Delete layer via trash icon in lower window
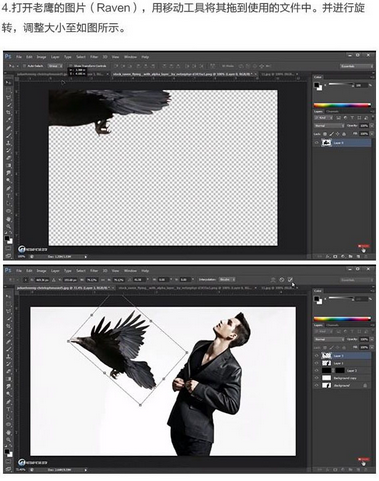This screenshot has width=379, height=481. click(366, 470)
